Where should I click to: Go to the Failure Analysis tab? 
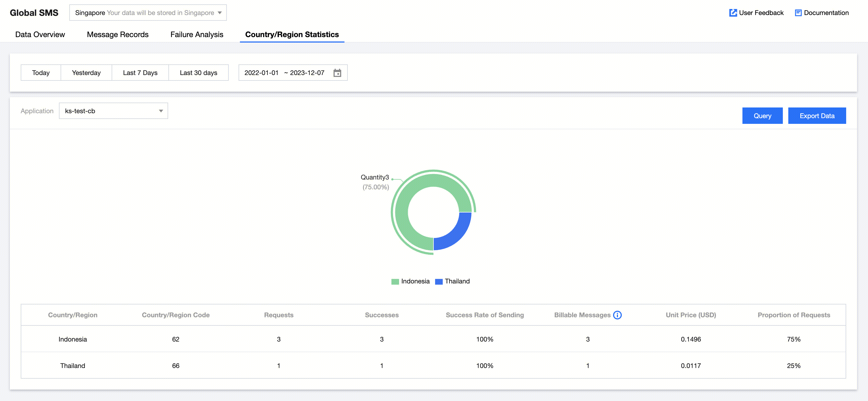tap(197, 34)
